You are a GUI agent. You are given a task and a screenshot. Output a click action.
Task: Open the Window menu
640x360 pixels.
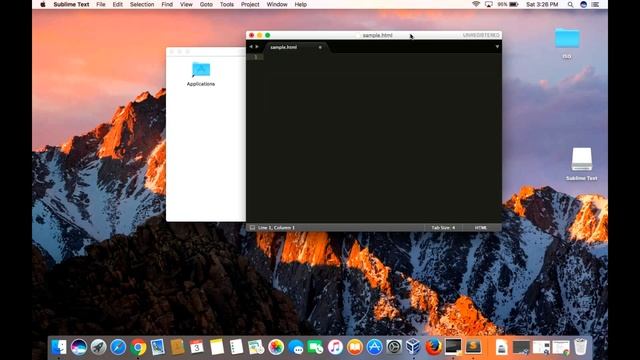[277, 4]
